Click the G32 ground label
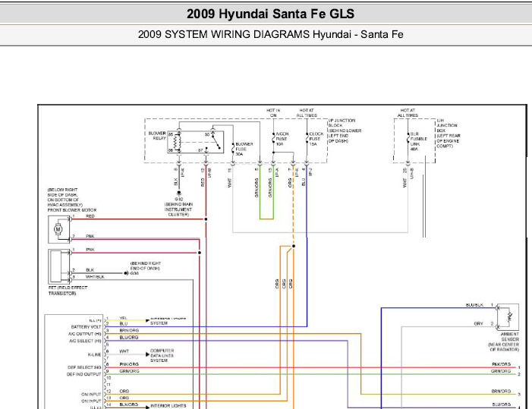Screen dimensions: 532x409 [x=179, y=199]
